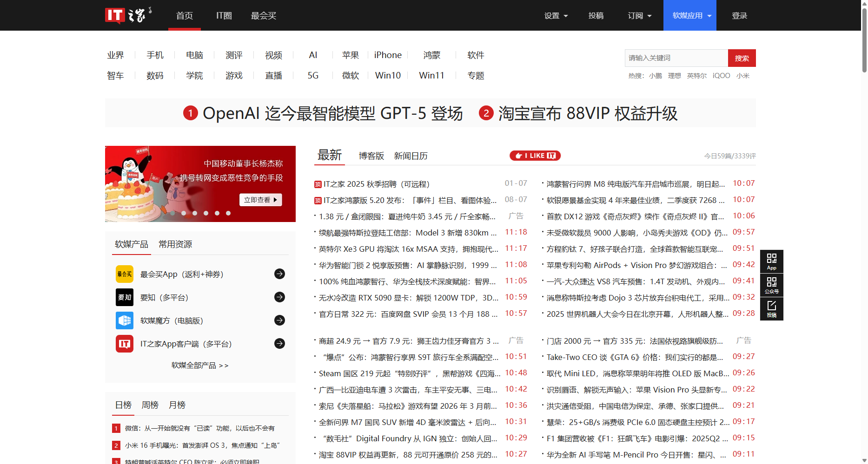Open the OpenAI GPT-5 headline
Viewport: 868px width, 464px height.
333,113
